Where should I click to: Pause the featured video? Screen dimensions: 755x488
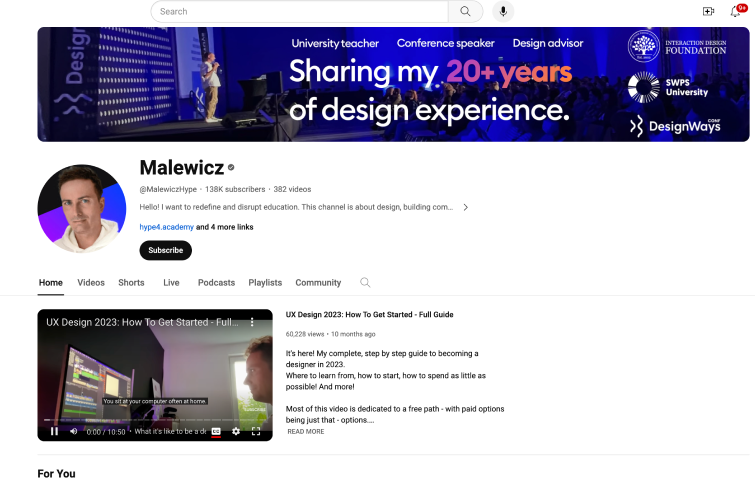54,431
